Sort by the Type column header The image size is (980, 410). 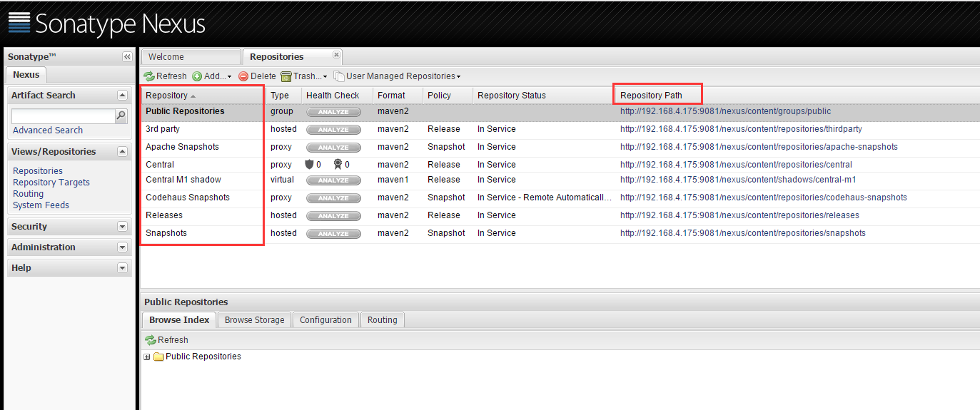tap(283, 96)
